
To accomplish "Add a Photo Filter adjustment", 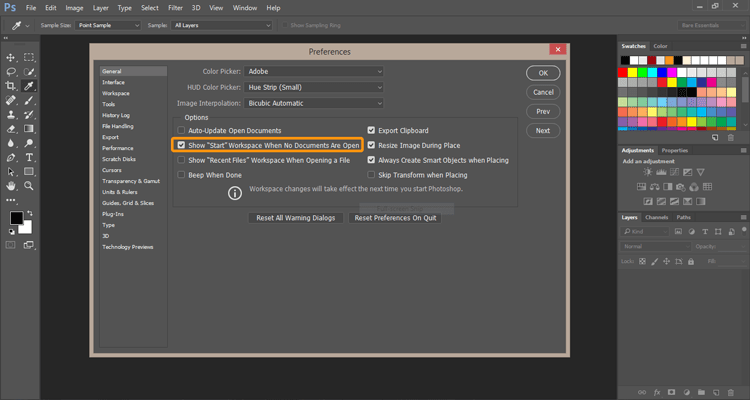I will pos(681,187).
